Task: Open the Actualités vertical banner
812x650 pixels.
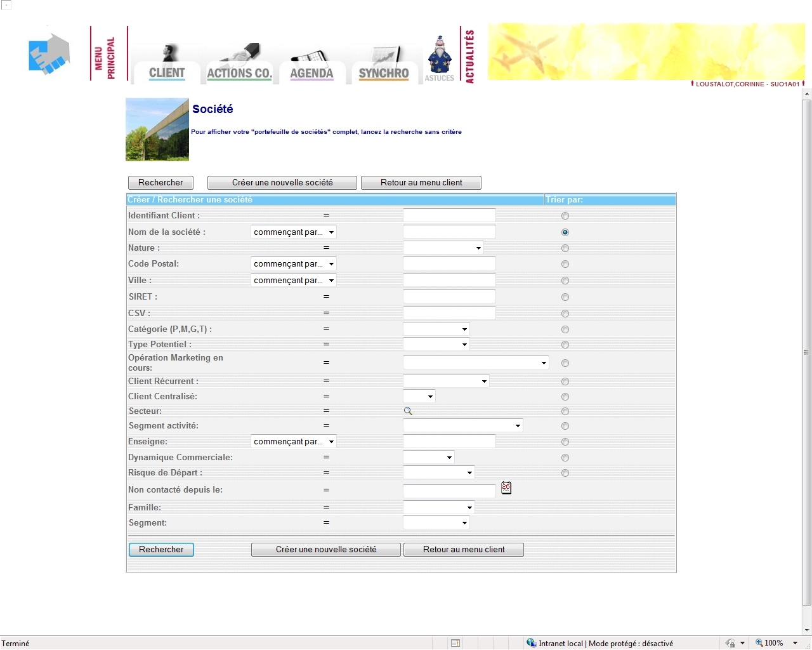Action: pyautogui.click(x=469, y=56)
